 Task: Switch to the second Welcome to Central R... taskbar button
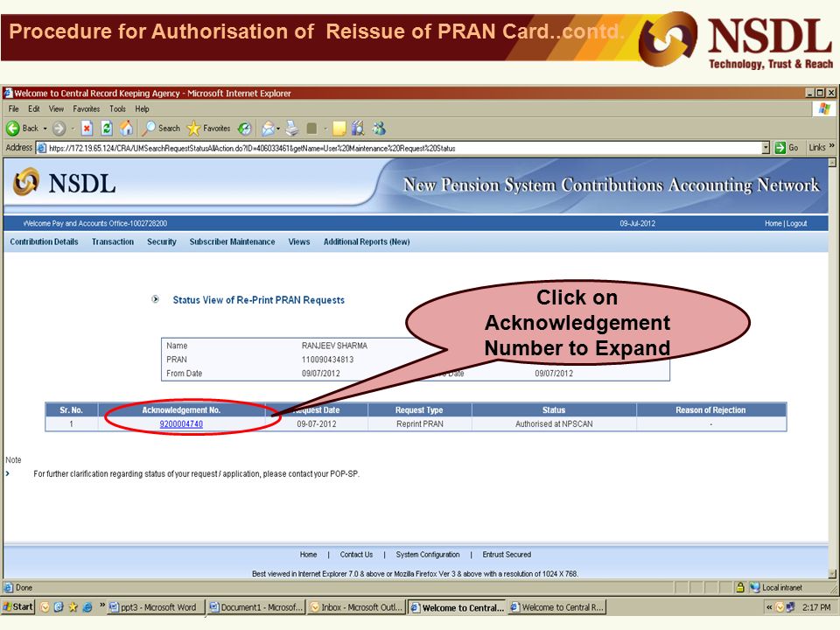click(x=557, y=607)
